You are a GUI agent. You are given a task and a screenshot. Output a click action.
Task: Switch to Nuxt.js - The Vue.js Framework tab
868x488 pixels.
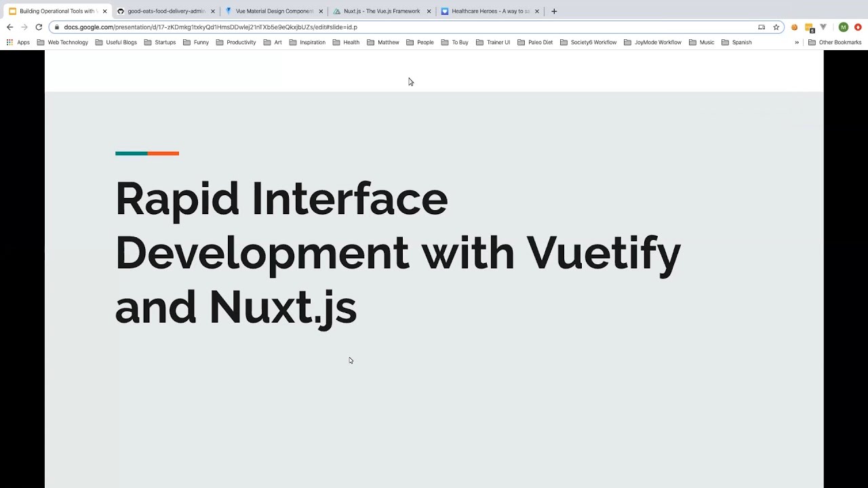coord(381,12)
